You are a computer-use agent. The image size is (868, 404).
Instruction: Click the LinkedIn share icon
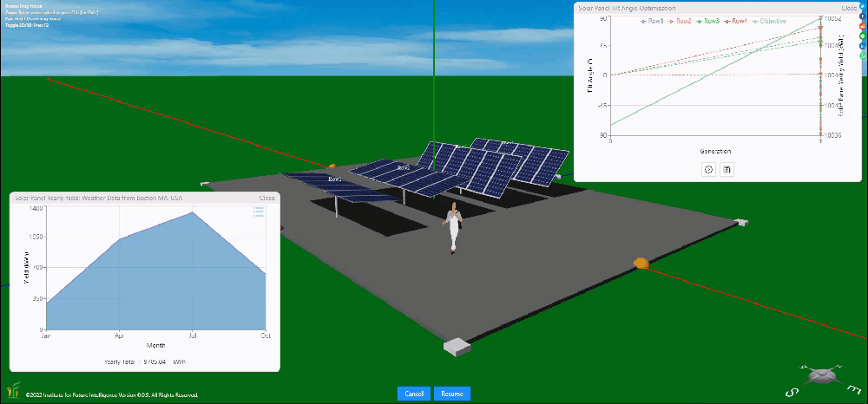863,45
